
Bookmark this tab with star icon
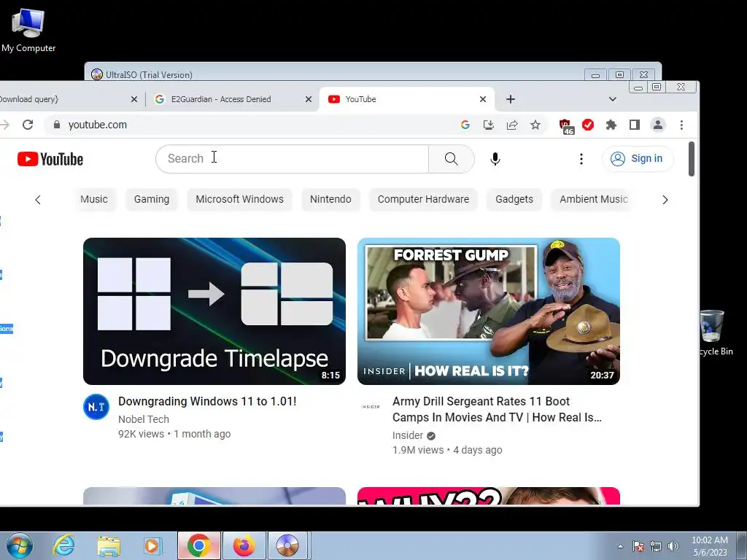(x=535, y=125)
